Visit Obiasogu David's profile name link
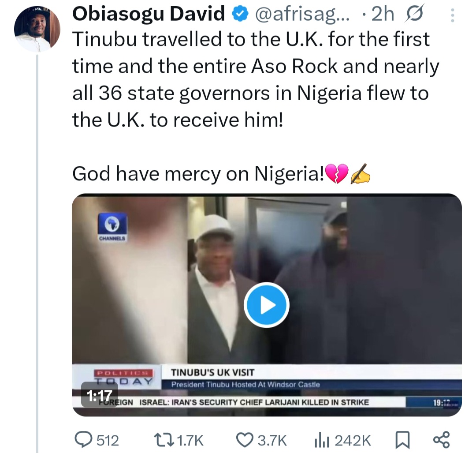The height and width of the screenshot is (453, 476). click(x=149, y=13)
